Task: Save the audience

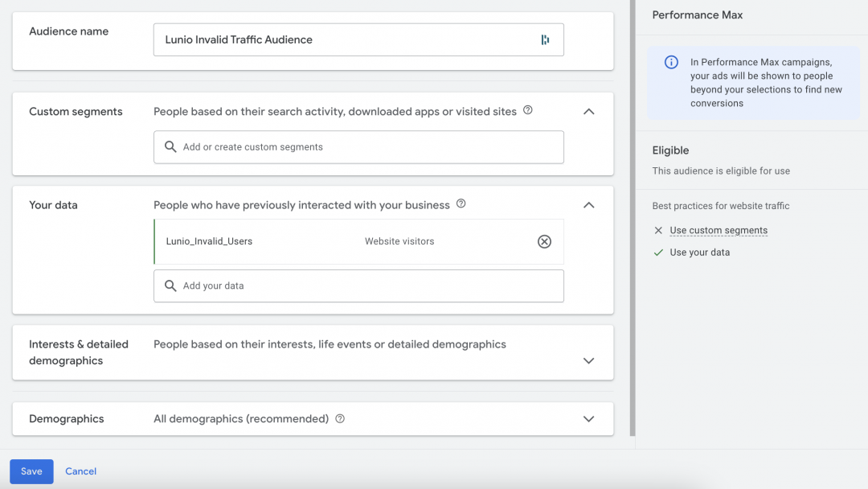Action: [x=31, y=471]
